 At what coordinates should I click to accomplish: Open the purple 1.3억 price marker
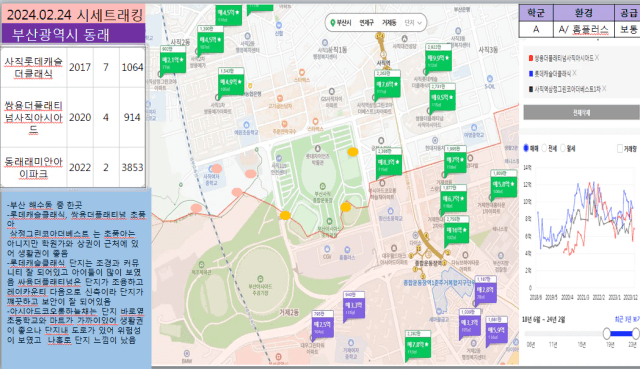click(x=354, y=305)
